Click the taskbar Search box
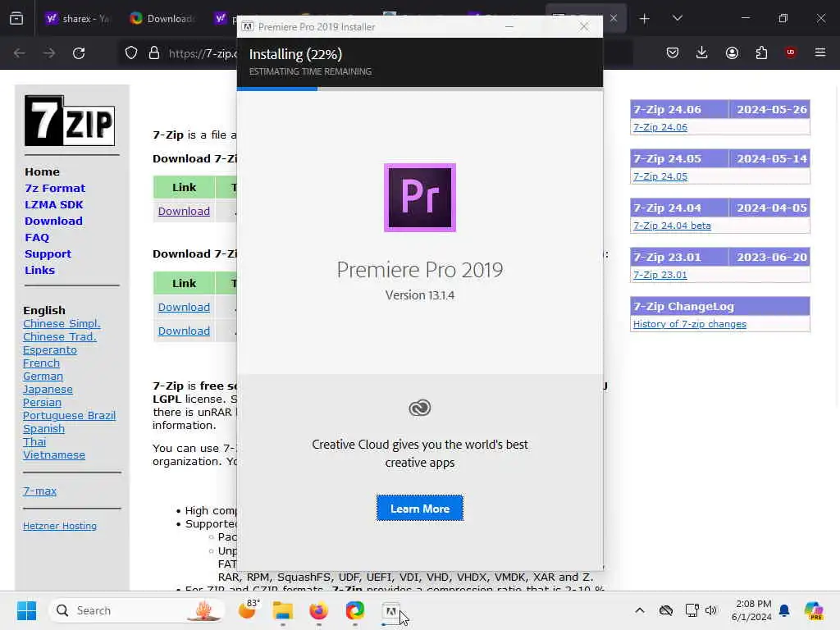Image resolution: width=840 pixels, height=630 pixels. [x=137, y=610]
